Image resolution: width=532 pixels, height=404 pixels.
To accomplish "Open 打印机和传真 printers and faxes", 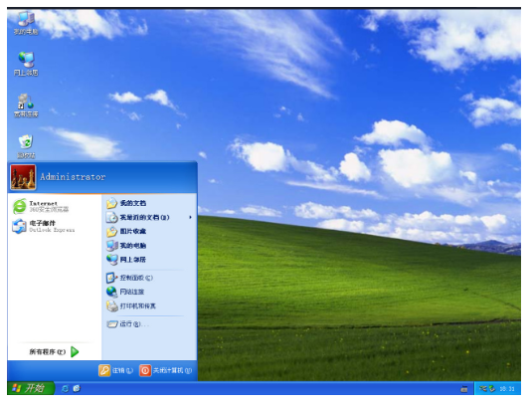I will pyautogui.click(x=149, y=305).
